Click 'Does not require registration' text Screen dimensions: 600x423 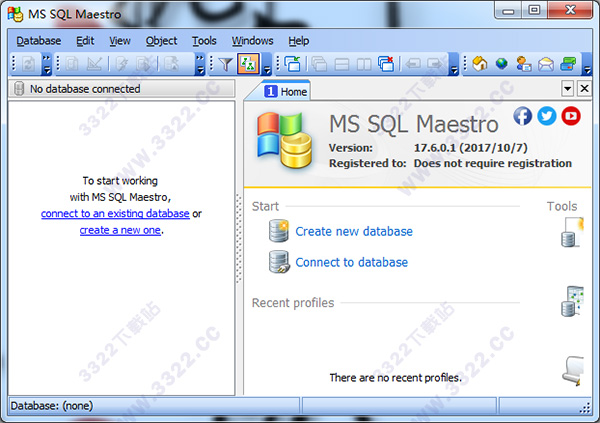coord(492,163)
